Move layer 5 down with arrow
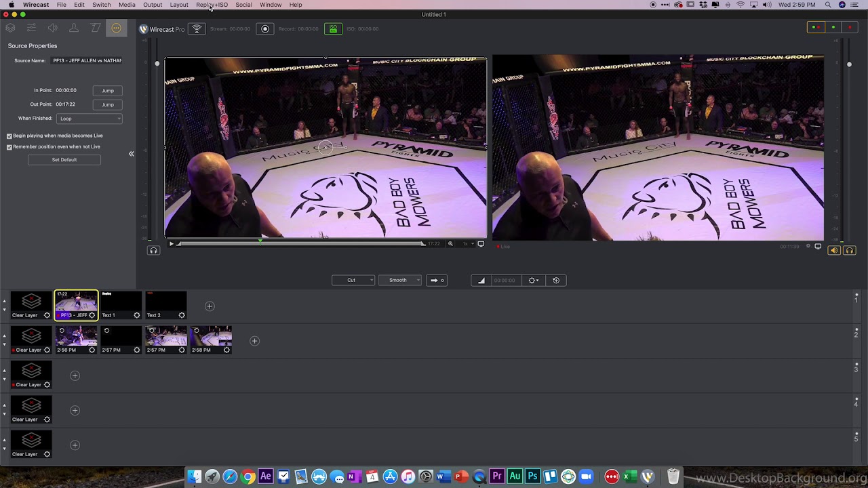This screenshot has width=868, height=488. point(4,449)
